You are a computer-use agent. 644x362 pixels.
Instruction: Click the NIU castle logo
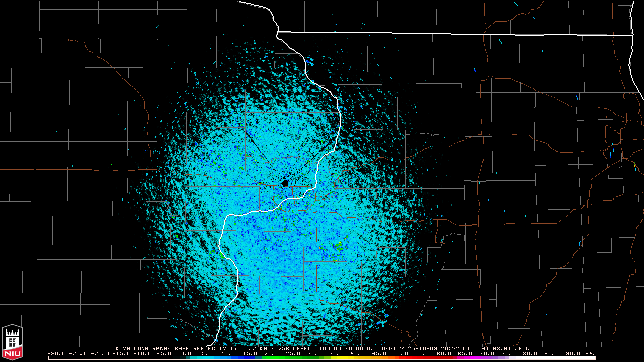12,342
